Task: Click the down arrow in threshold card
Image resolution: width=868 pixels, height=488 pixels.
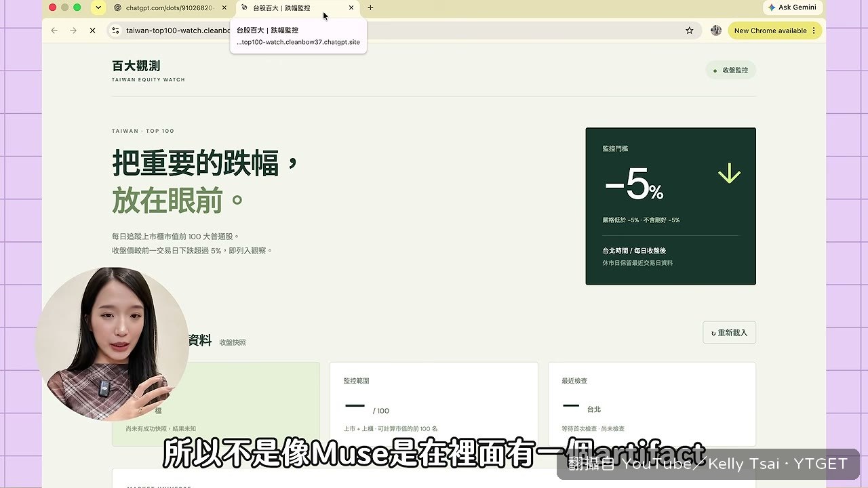Action: (729, 174)
